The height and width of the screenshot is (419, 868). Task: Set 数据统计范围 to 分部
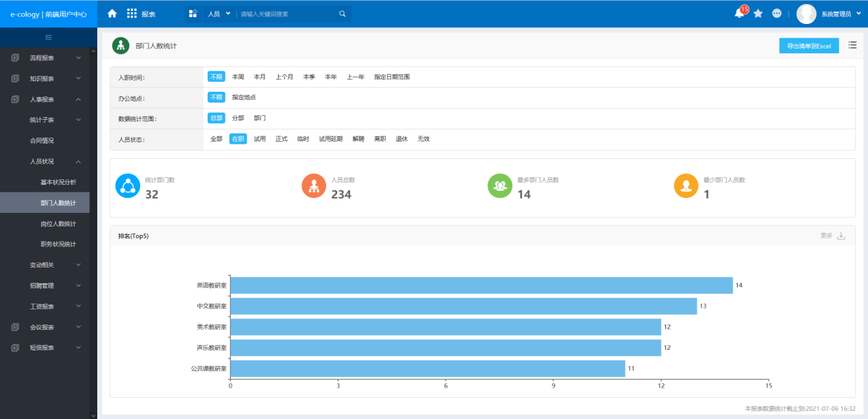(238, 118)
